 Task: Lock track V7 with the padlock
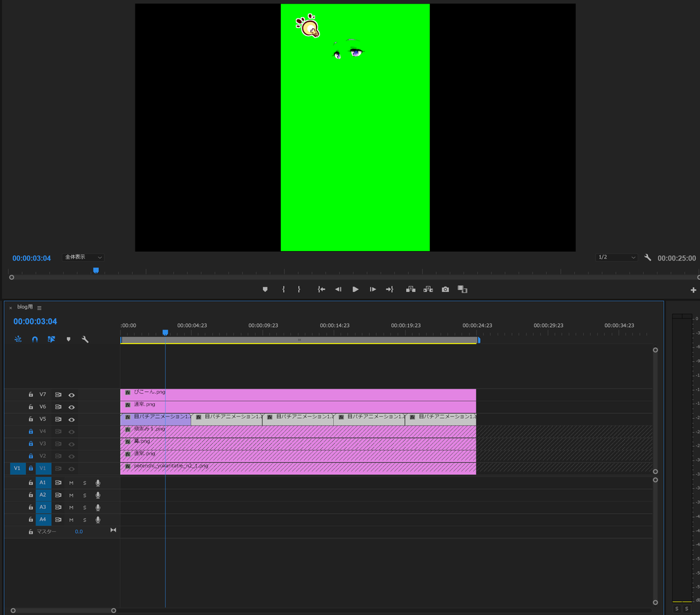(31, 395)
